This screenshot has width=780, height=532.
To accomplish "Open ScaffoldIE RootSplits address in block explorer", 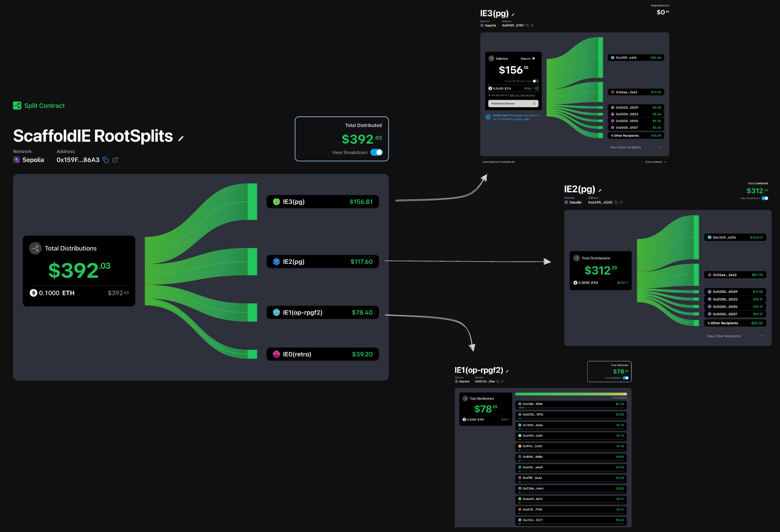I will click(x=115, y=160).
